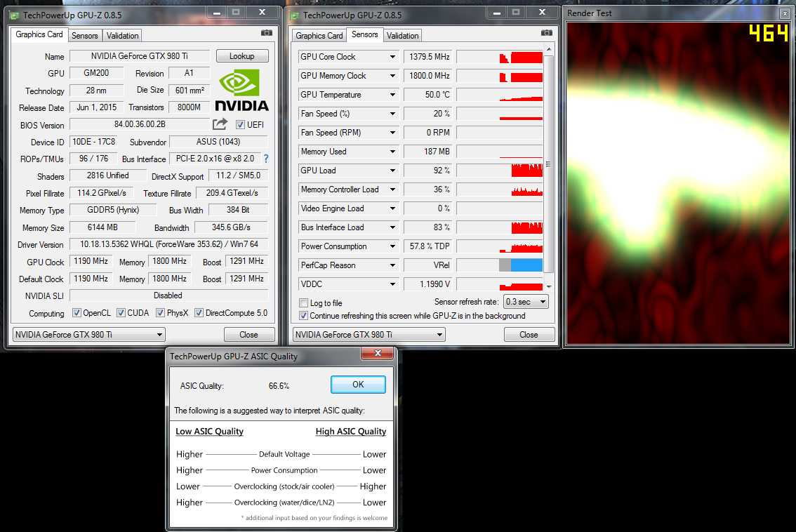Screen dimensions: 796x532
Task: Close the Render Test window
Action: coord(785,14)
